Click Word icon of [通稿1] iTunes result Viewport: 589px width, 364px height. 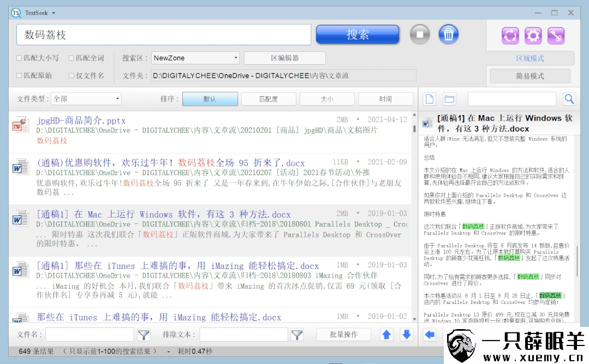tap(20, 270)
